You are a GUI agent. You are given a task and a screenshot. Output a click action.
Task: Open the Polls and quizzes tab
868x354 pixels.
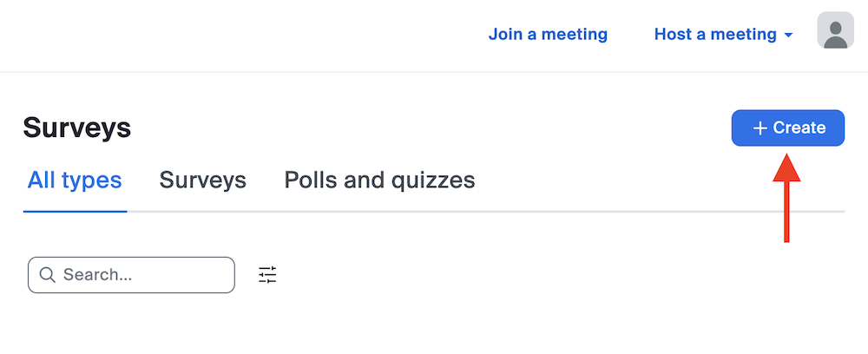pos(379,180)
